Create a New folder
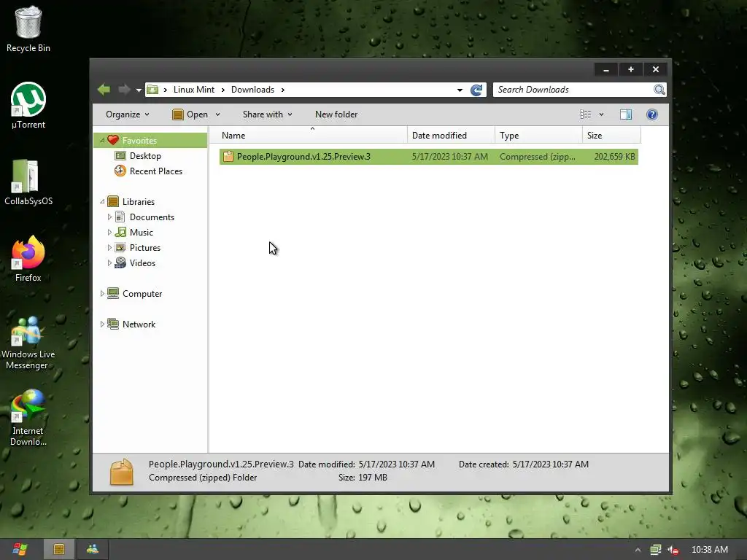The height and width of the screenshot is (560, 747). tap(336, 114)
